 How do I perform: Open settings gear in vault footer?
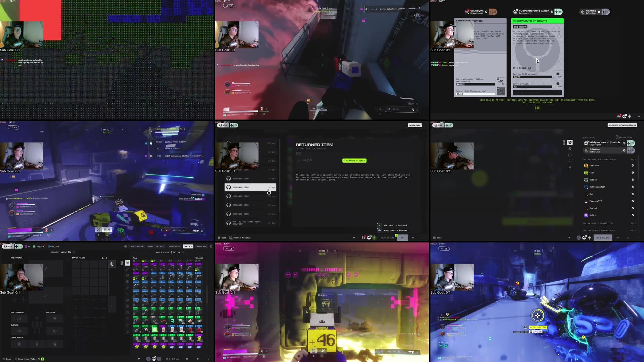click(198, 359)
